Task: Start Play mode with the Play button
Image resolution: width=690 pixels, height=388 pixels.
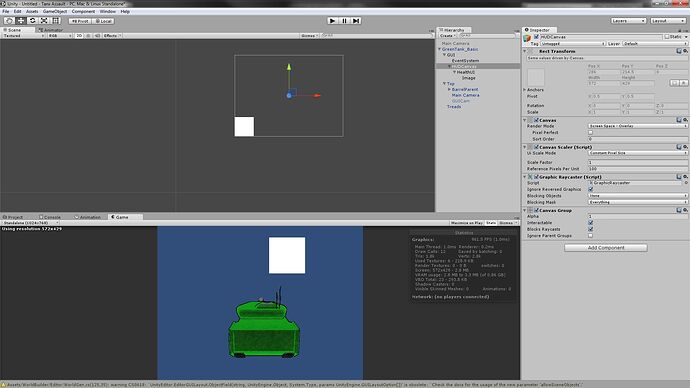Action: [333, 21]
